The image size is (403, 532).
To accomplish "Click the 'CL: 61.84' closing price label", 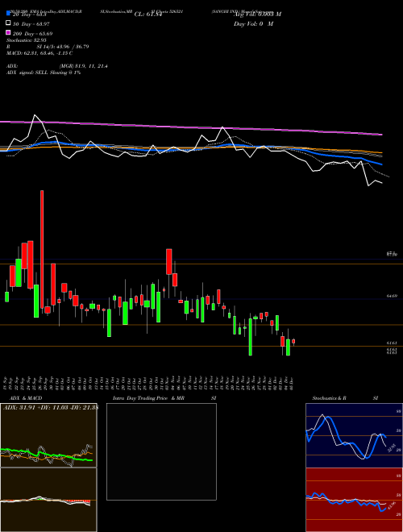I will (148, 15).
